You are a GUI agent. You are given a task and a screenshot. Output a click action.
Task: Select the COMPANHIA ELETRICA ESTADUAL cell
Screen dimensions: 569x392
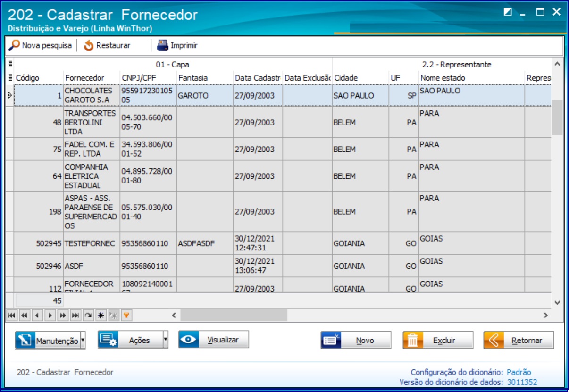pos(92,176)
